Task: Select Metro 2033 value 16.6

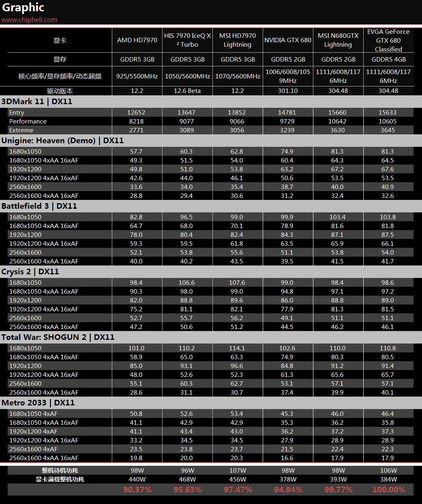Action: [287, 458]
